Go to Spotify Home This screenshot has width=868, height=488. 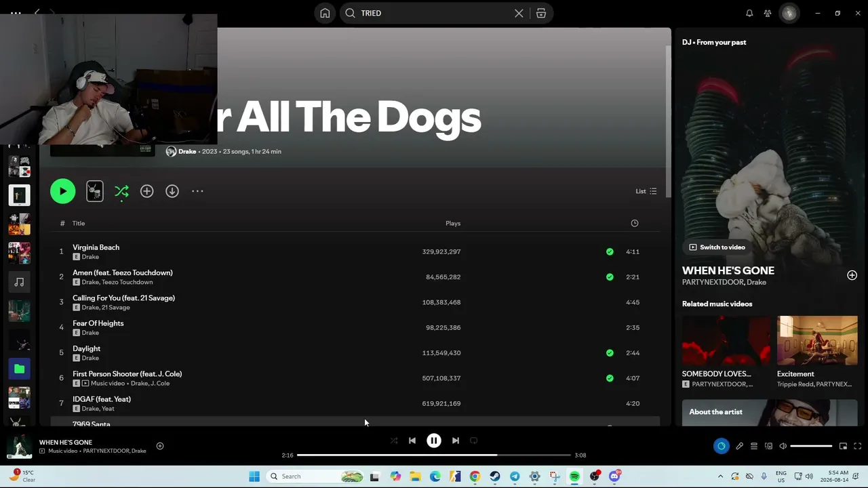click(x=325, y=13)
